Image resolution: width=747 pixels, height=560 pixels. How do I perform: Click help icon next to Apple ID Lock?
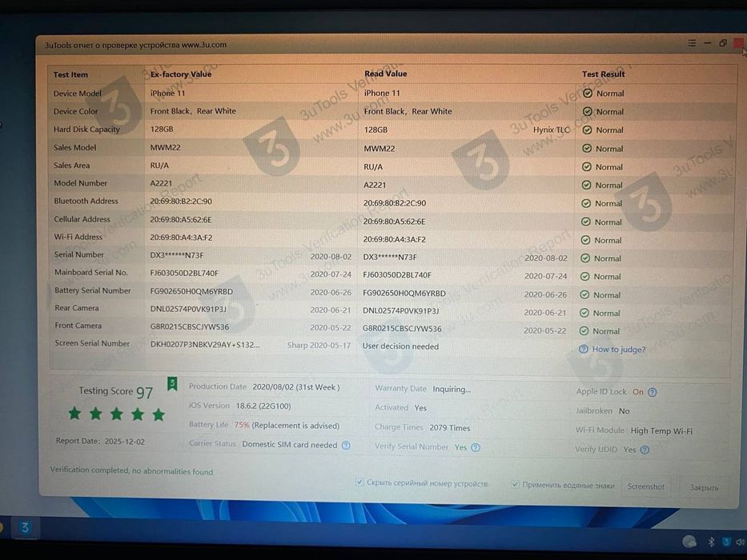click(x=653, y=392)
